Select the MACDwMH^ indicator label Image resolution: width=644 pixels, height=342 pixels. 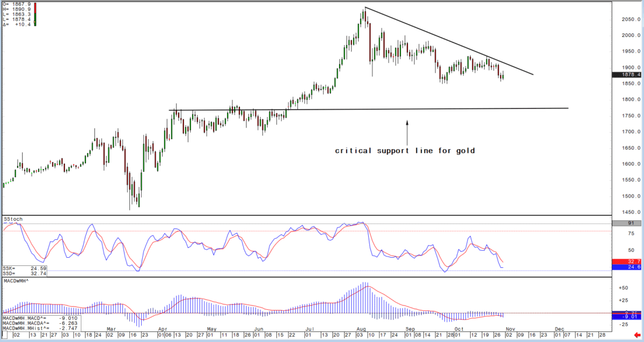pyautogui.click(x=16, y=281)
